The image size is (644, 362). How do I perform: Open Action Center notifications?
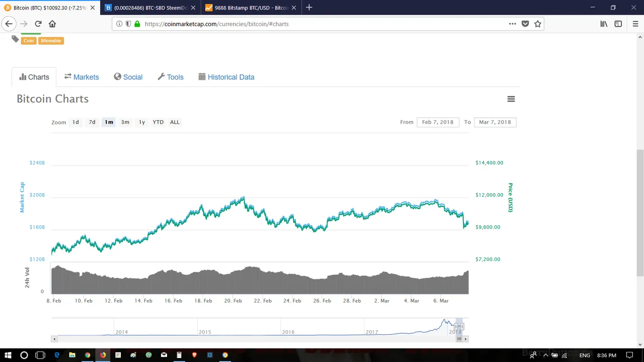629,355
